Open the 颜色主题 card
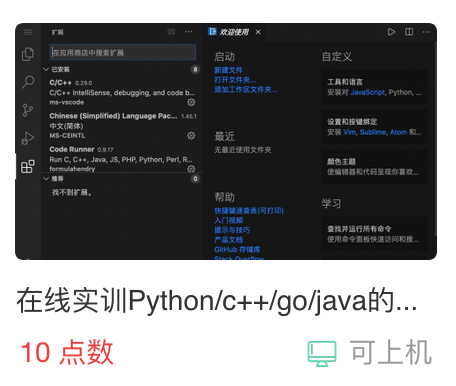This screenshot has width=456, height=386. click(374, 167)
